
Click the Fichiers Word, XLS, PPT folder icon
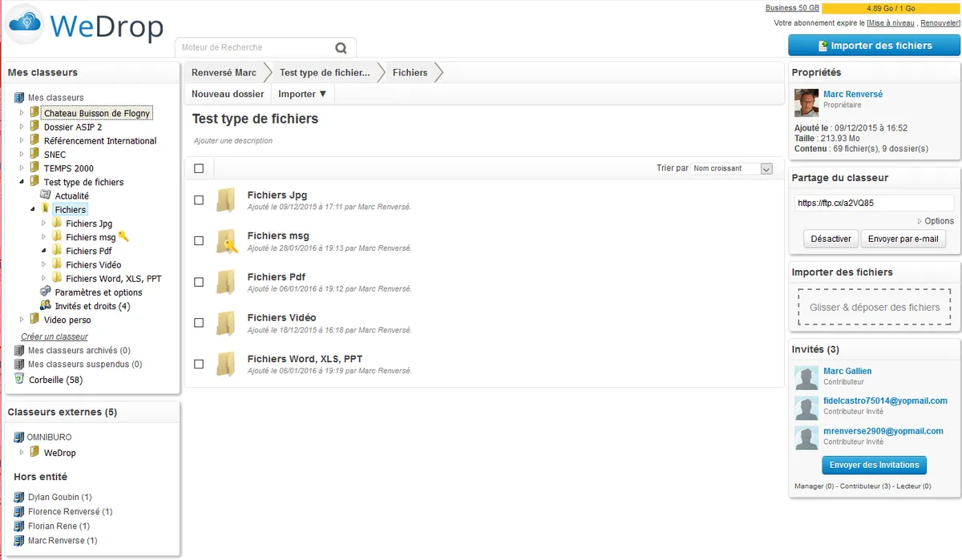tap(226, 364)
